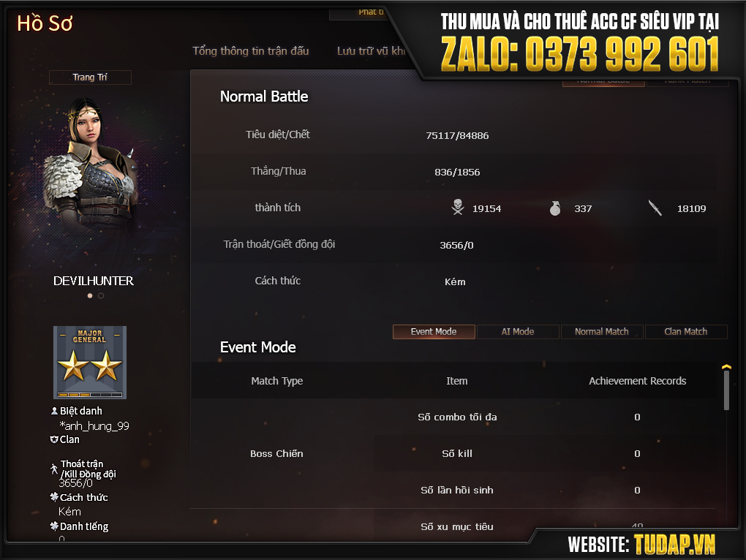Click the Cách thức flower icon
Screen dimensions: 746x560
pos(54,497)
